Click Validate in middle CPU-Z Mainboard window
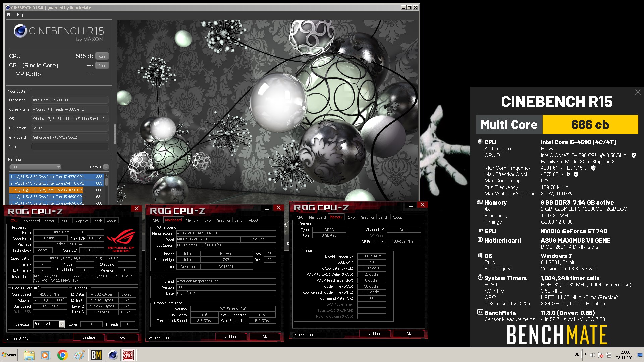The image size is (644, 362). [231, 337]
